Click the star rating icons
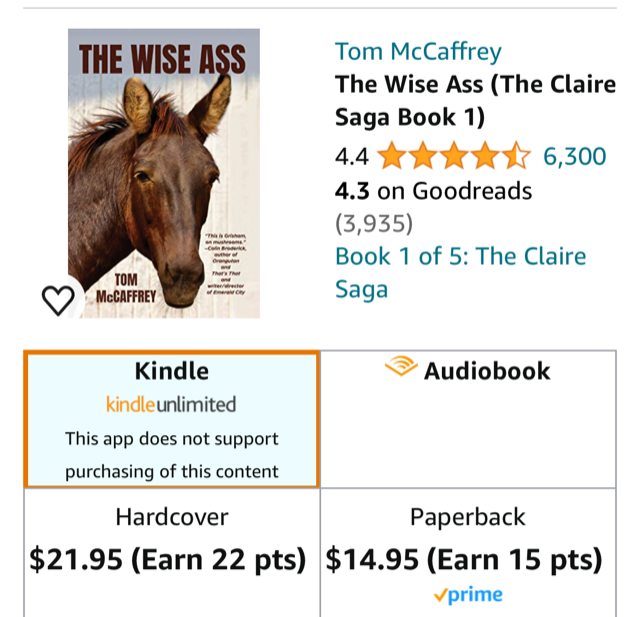Screen dimensions: 640x617 point(453,156)
